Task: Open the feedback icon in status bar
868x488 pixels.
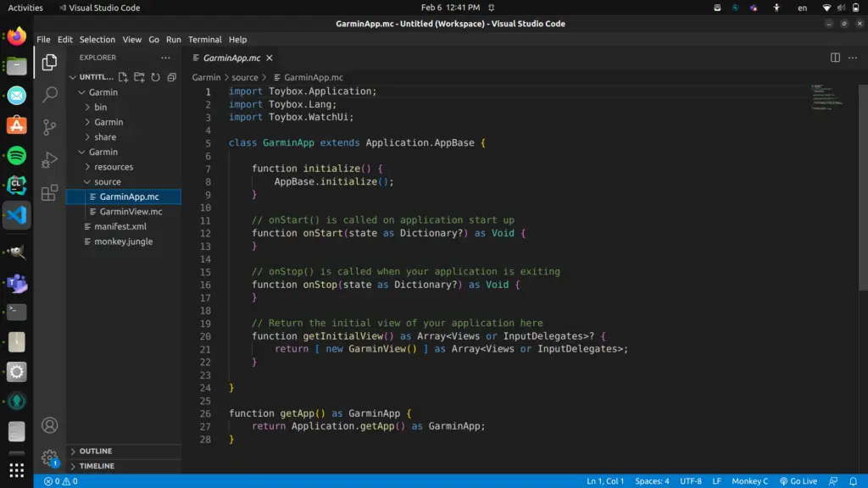Action: [833, 481]
